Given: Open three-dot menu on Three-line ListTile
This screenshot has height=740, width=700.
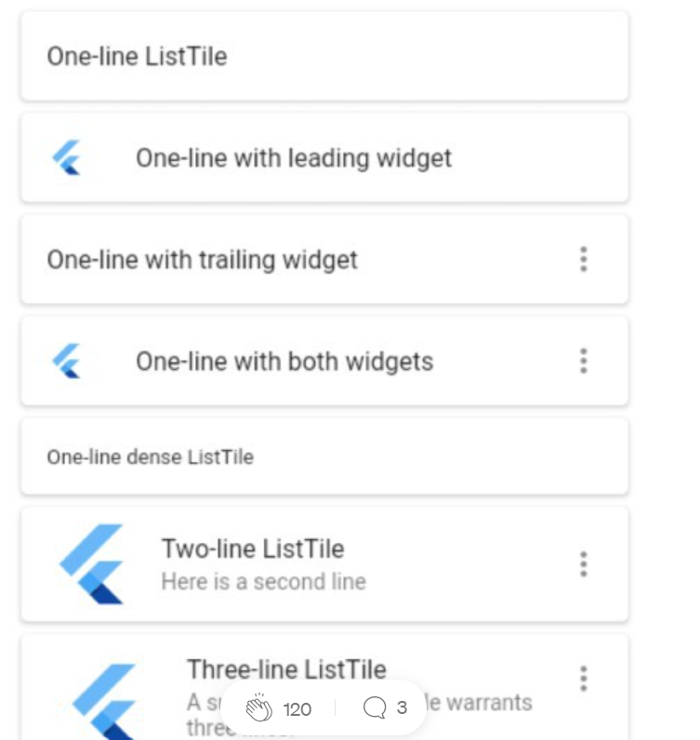Looking at the screenshot, I should [x=583, y=679].
